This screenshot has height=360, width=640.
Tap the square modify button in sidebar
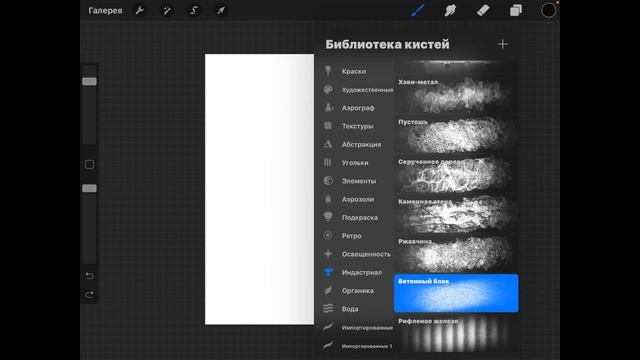click(89, 164)
